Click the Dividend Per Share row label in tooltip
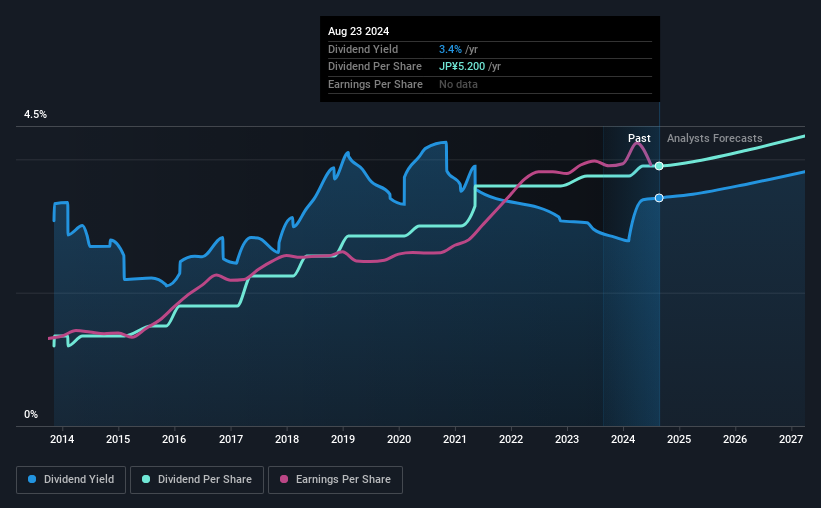This screenshot has height=508, width=821. [375, 67]
